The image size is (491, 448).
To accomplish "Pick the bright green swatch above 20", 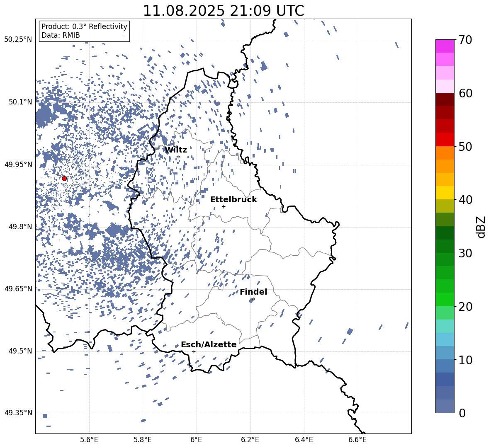I will click(445, 299).
